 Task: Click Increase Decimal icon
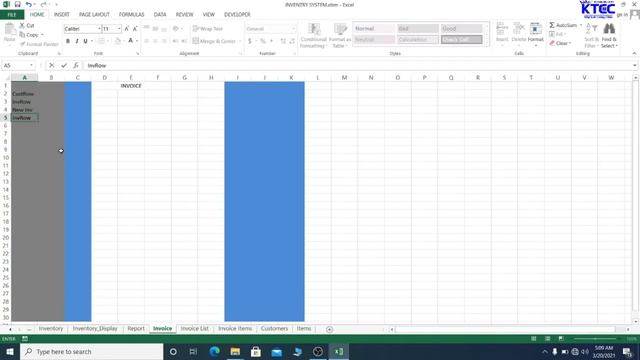coord(283,41)
